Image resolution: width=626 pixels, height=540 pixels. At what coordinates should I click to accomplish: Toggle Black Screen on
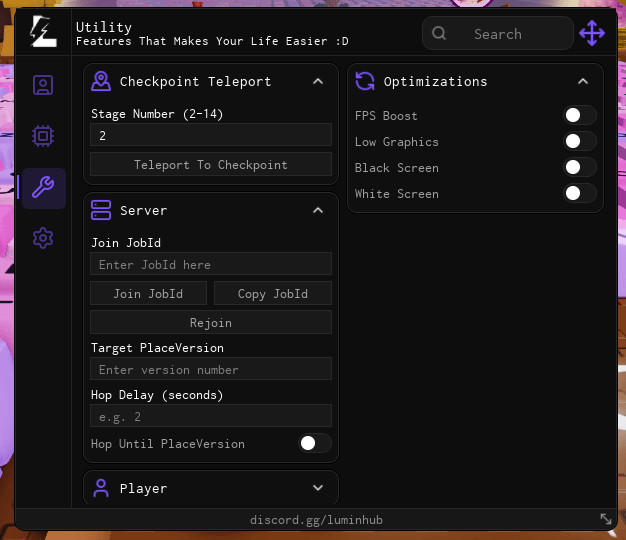580,167
